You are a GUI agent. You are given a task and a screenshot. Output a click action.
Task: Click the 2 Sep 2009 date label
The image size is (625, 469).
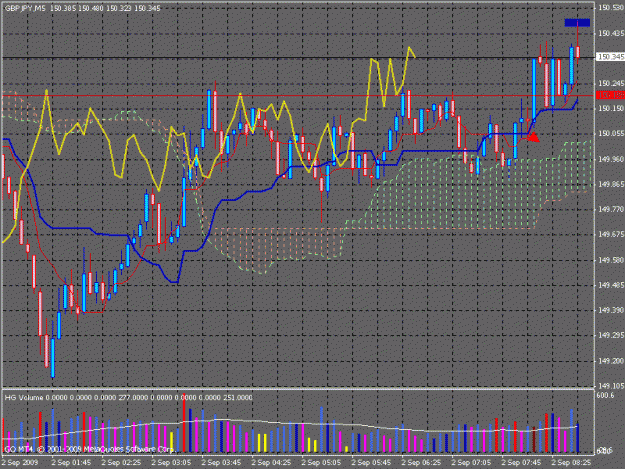tap(20, 463)
